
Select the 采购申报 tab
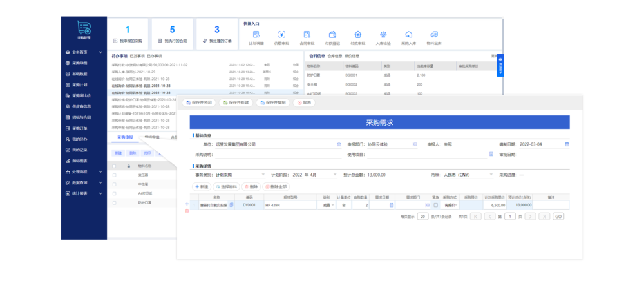125,137
